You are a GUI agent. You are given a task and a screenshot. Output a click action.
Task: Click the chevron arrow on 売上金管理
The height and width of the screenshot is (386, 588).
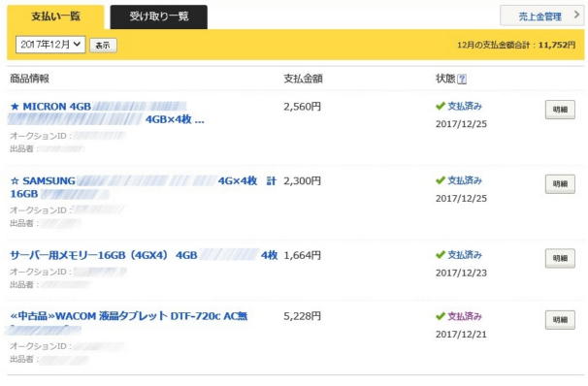[576, 15]
